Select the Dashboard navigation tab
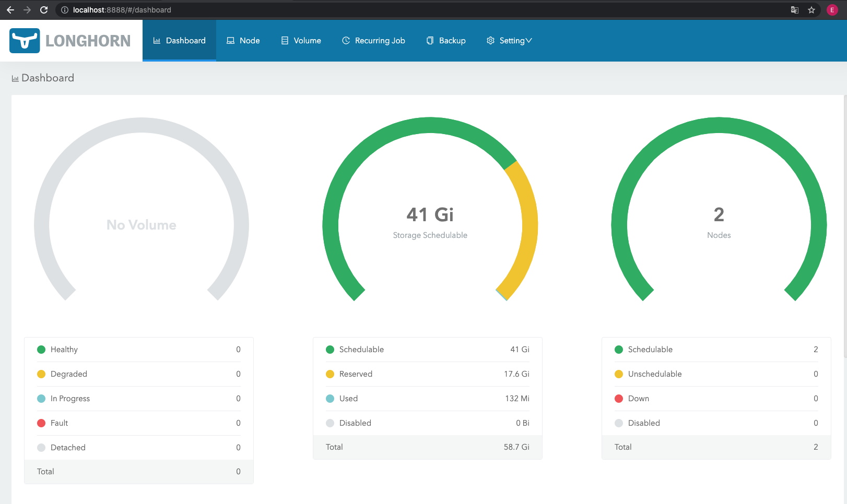 pos(179,41)
